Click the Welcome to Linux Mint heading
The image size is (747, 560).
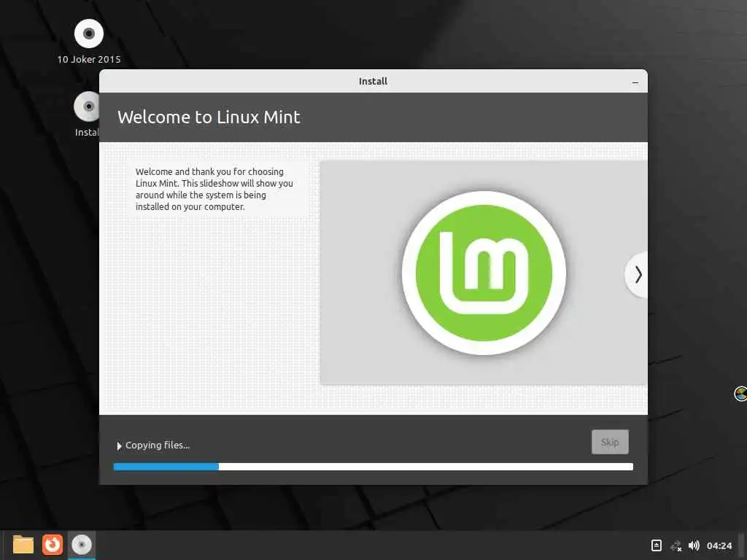point(209,117)
